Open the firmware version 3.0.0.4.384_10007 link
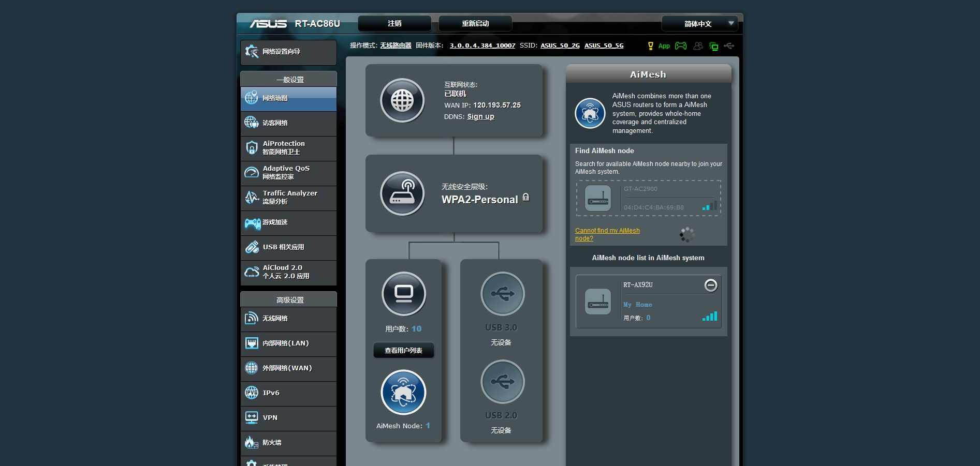 [x=482, y=46]
